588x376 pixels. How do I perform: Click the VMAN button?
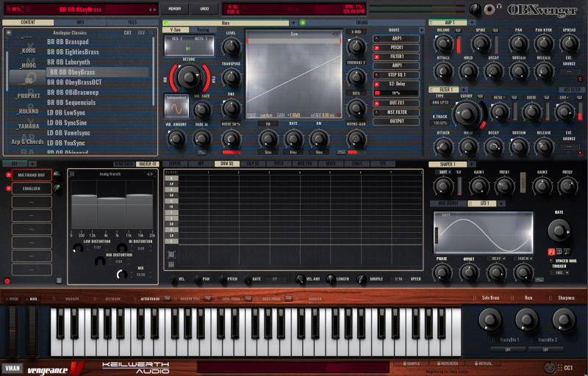[x=12, y=368]
